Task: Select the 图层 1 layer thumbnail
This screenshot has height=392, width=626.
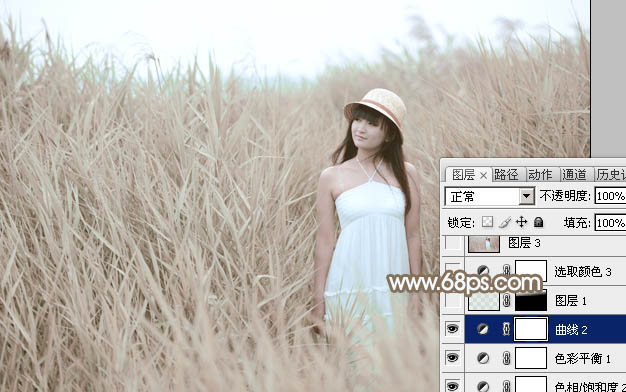Action: pyautogui.click(x=483, y=301)
